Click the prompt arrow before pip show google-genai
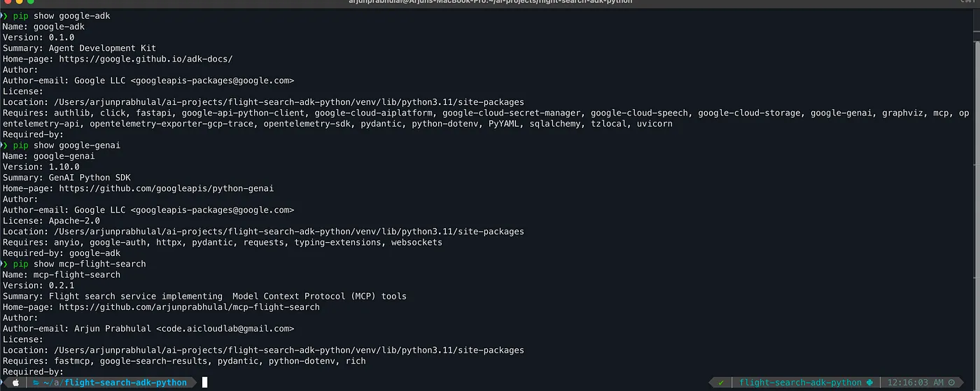Viewport: 980px width, 391px height. 3,145
